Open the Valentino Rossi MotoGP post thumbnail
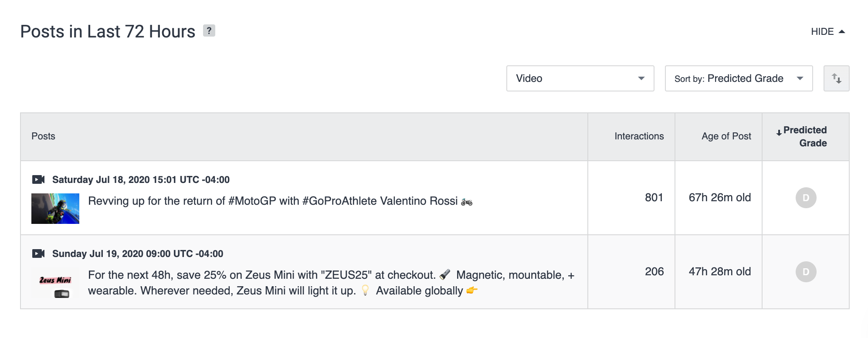868x338 pixels. click(55, 209)
